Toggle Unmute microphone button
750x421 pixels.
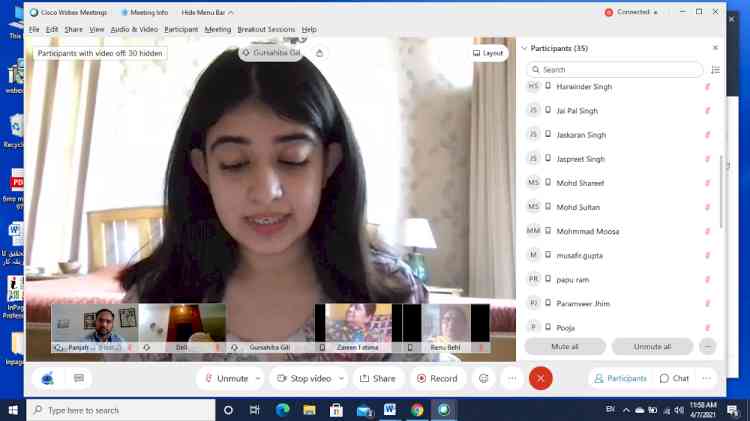pyautogui.click(x=226, y=379)
